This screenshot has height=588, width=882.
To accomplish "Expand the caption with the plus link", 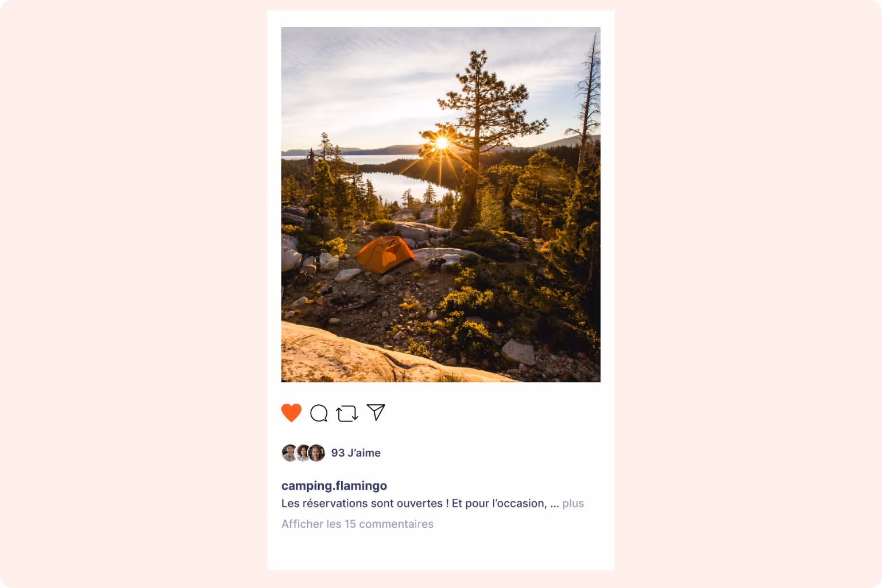I will [573, 504].
